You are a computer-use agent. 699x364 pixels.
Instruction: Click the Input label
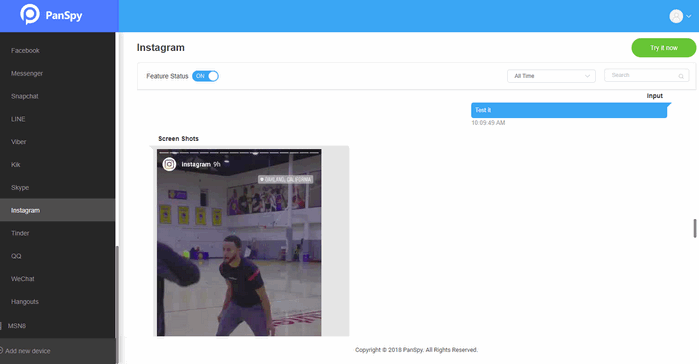654,96
